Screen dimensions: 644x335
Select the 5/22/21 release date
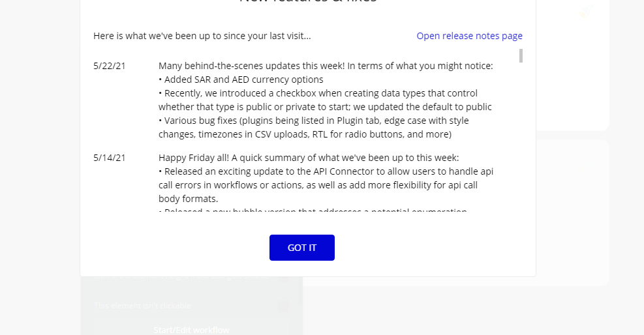pyautogui.click(x=109, y=66)
